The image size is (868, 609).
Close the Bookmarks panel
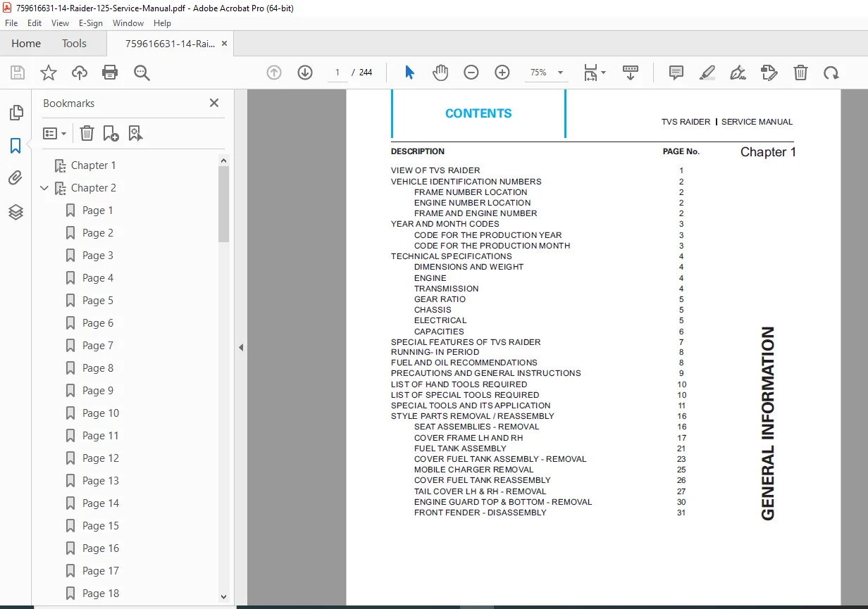pyautogui.click(x=214, y=103)
